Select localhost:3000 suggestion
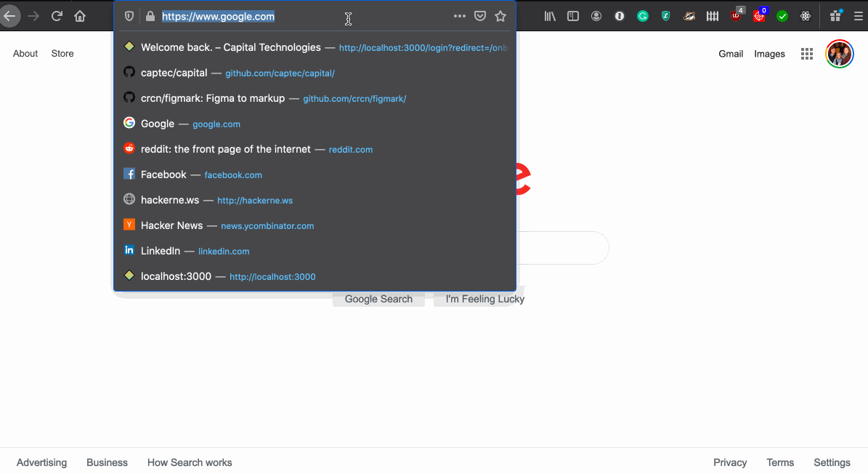The height and width of the screenshot is (474, 868). (315, 276)
